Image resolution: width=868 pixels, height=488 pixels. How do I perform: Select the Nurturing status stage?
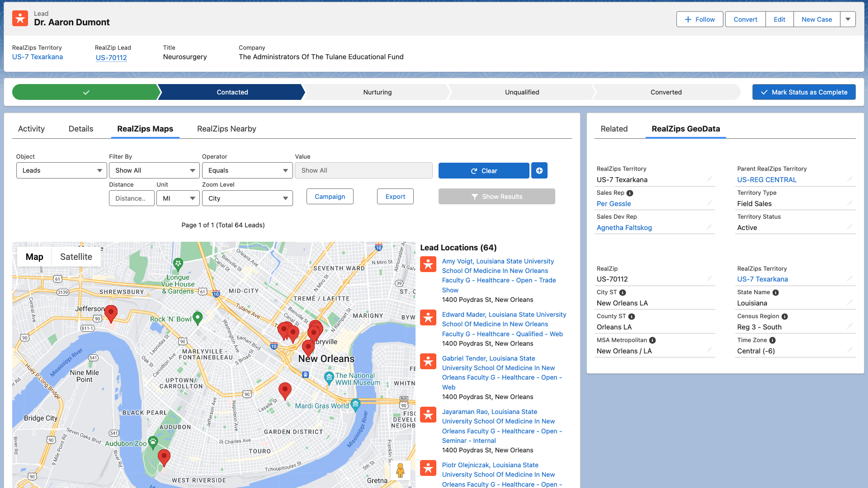coord(377,92)
